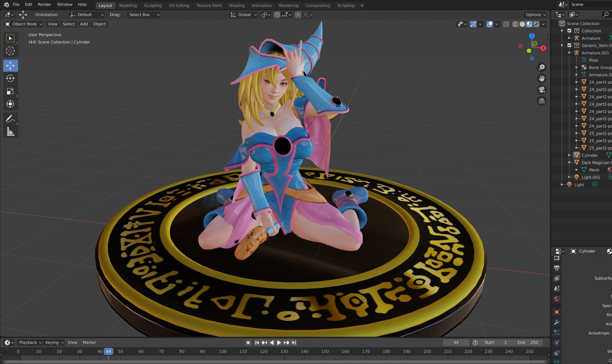Click the frame 44 timeline marker

tap(108, 352)
